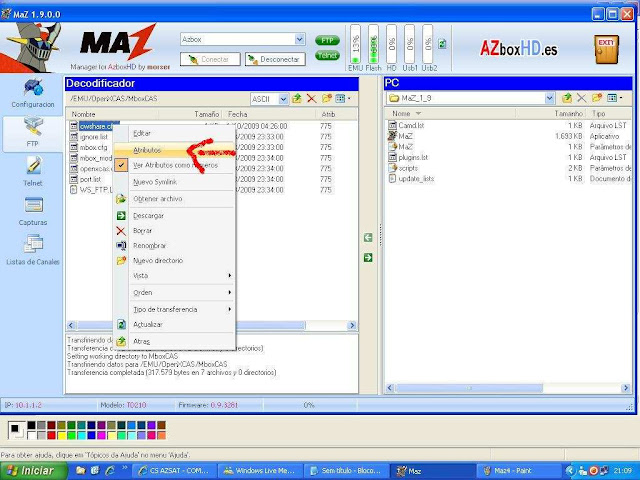Open the ASCII transfer mode dropdown
Screen dimensions: 640x480
[283, 99]
